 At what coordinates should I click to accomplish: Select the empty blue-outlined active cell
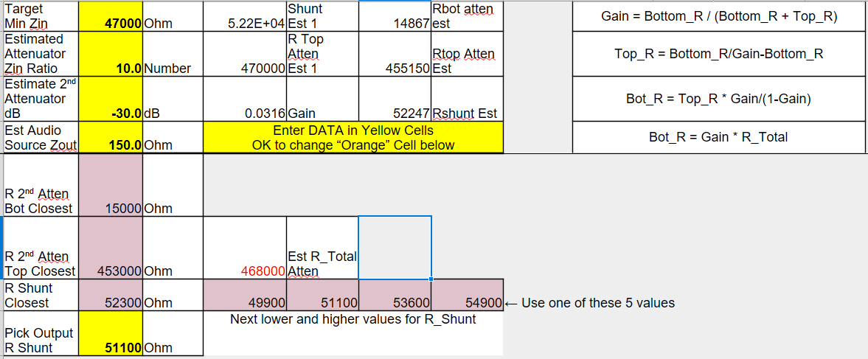click(395, 247)
